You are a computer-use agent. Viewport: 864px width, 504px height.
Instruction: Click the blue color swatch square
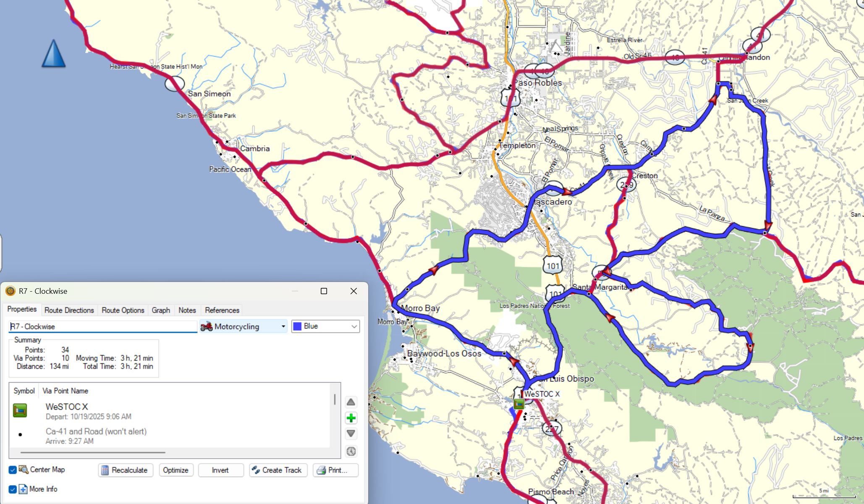point(297,326)
